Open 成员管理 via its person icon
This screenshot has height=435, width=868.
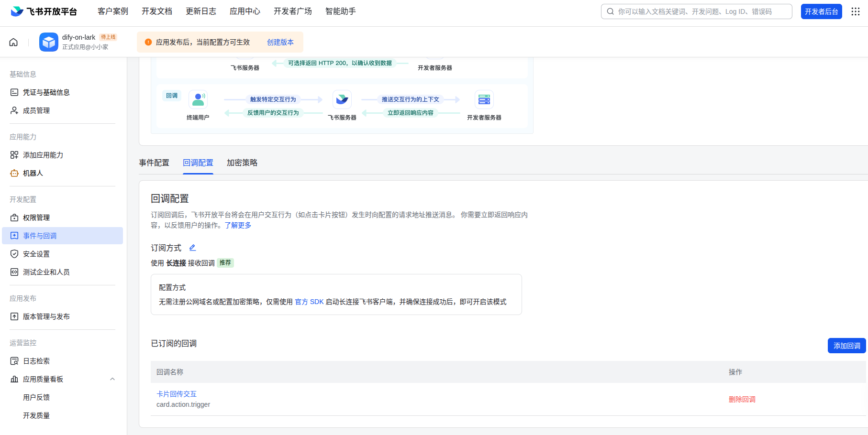pos(14,110)
